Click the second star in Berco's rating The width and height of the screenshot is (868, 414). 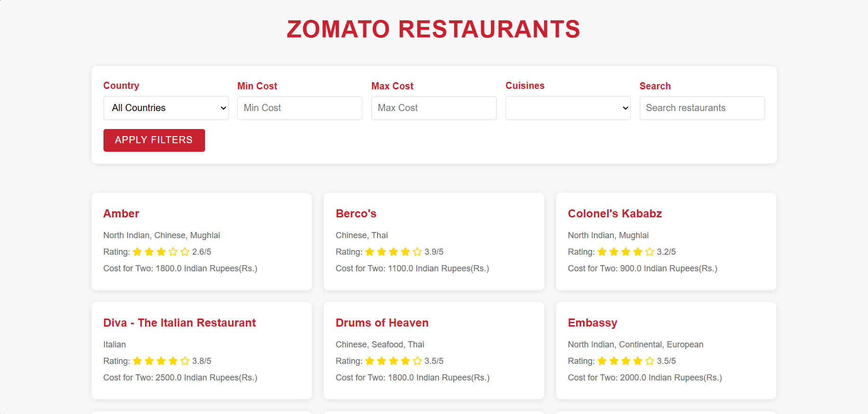(382, 252)
